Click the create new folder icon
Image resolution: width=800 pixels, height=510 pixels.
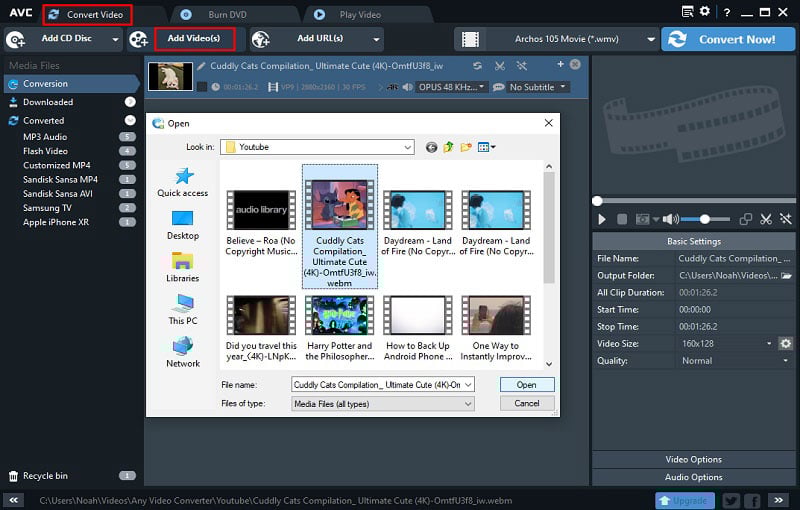[466, 147]
